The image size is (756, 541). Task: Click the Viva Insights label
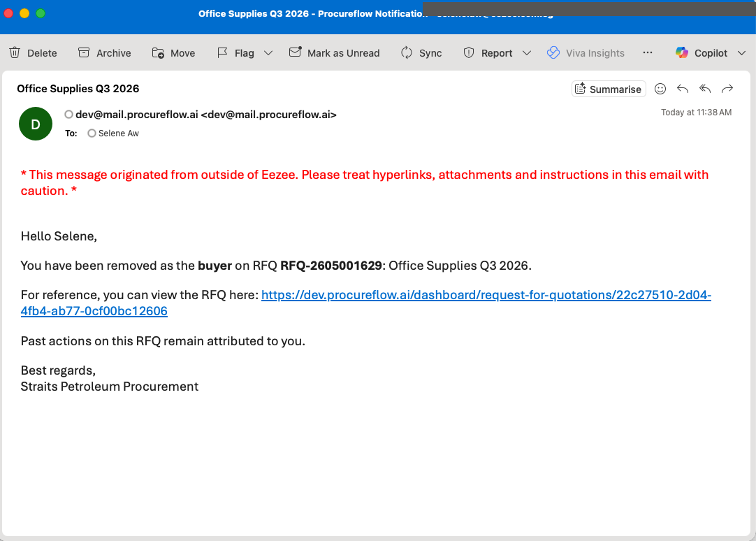click(x=595, y=53)
